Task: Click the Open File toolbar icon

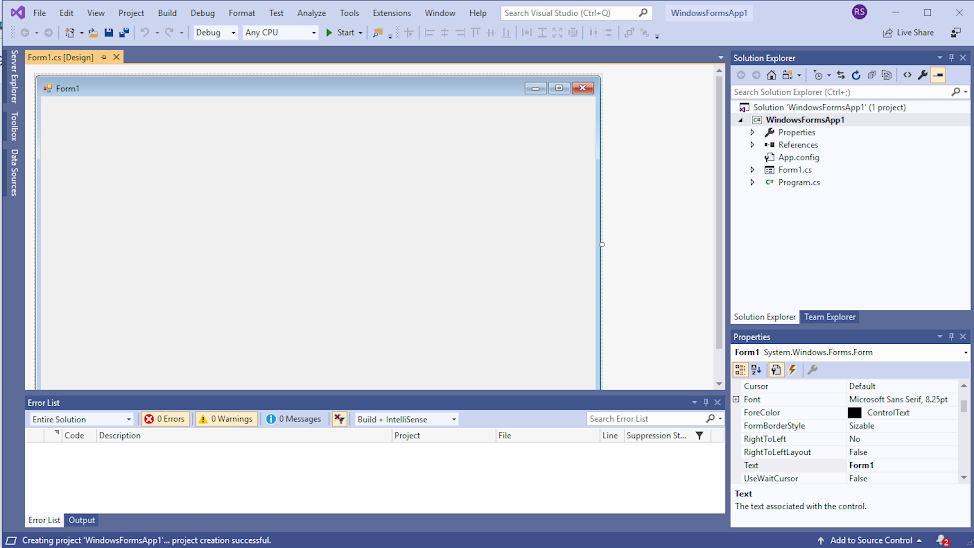Action: click(93, 32)
